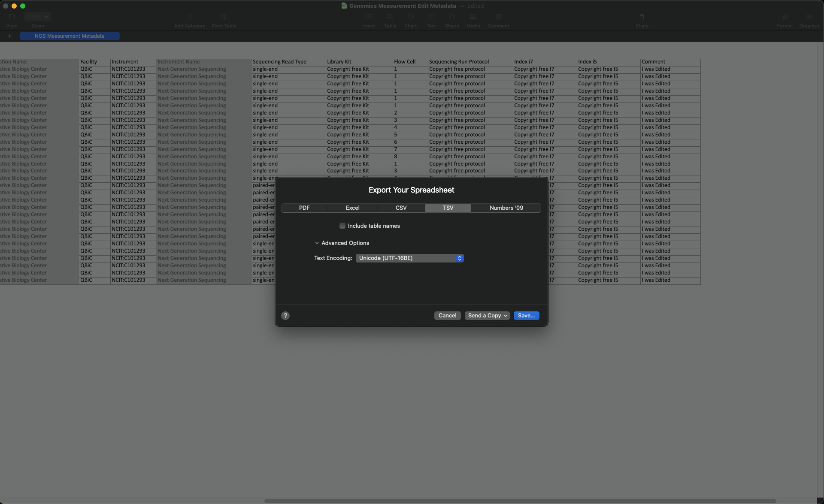Click the add sheet plus icon

pyautogui.click(x=9, y=36)
